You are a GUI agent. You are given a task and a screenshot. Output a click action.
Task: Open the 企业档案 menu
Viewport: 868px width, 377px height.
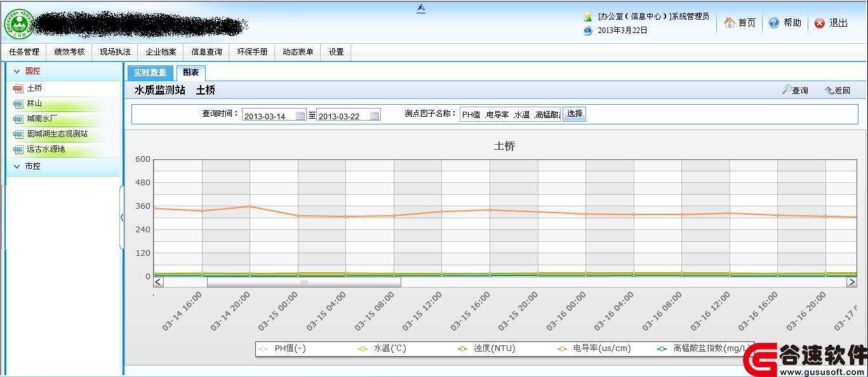(161, 52)
